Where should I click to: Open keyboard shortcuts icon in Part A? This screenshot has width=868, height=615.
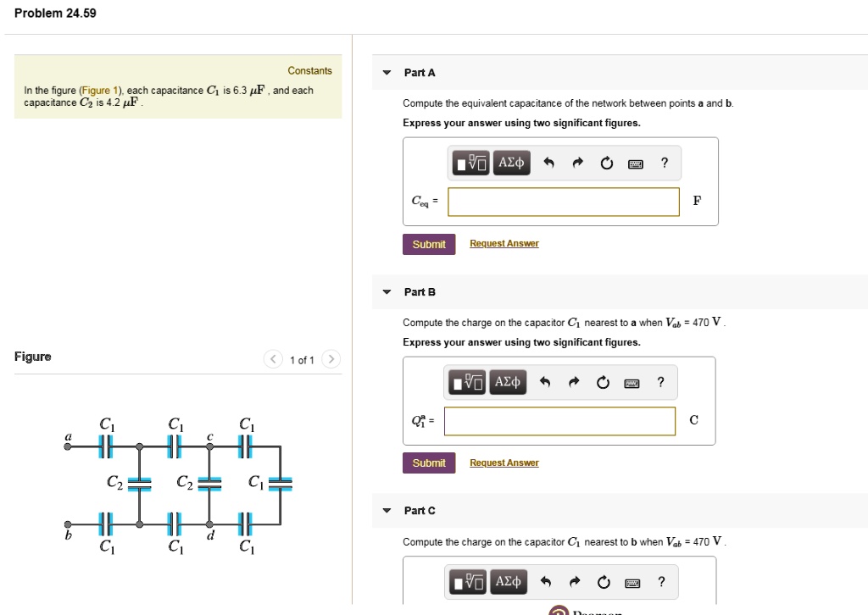tap(634, 163)
